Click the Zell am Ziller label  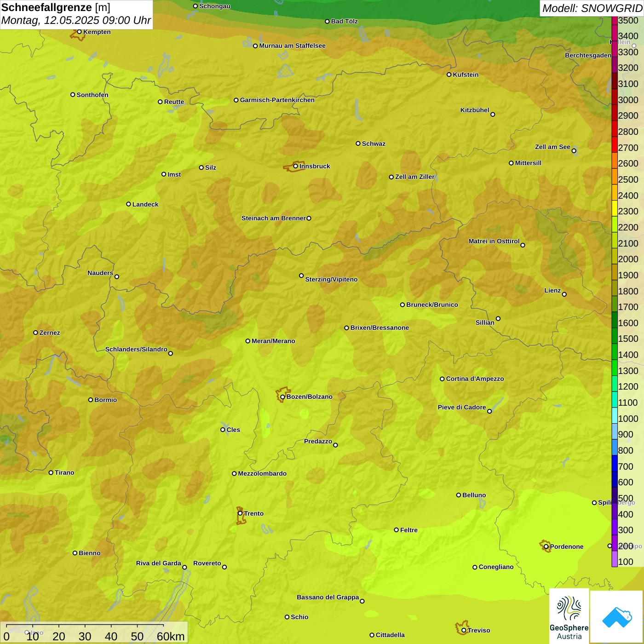tap(415, 177)
